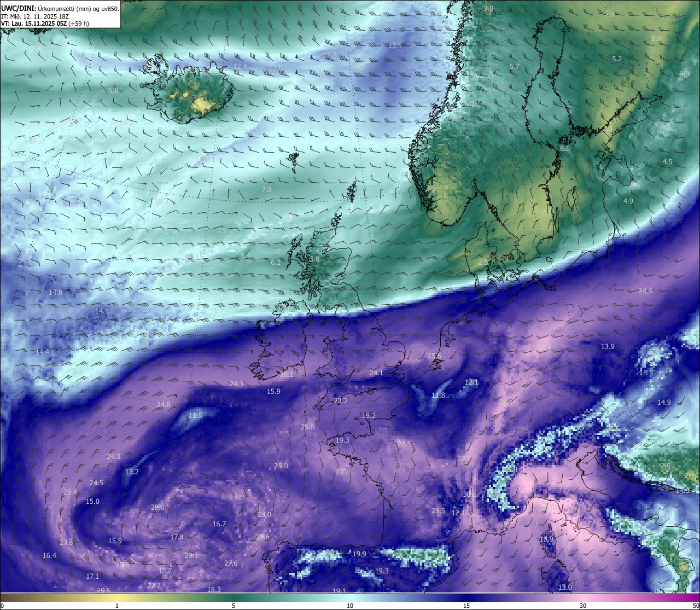The width and height of the screenshot is (700, 610).
Task: Click the map value '24.8' southwest of Ireland
Action: point(164,405)
